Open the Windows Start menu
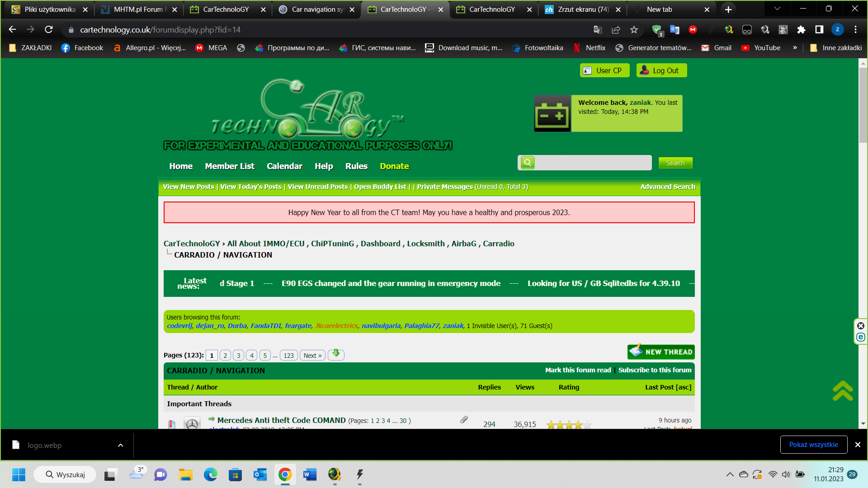The height and width of the screenshot is (488, 868). pyautogui.click(x=19, y=474)
